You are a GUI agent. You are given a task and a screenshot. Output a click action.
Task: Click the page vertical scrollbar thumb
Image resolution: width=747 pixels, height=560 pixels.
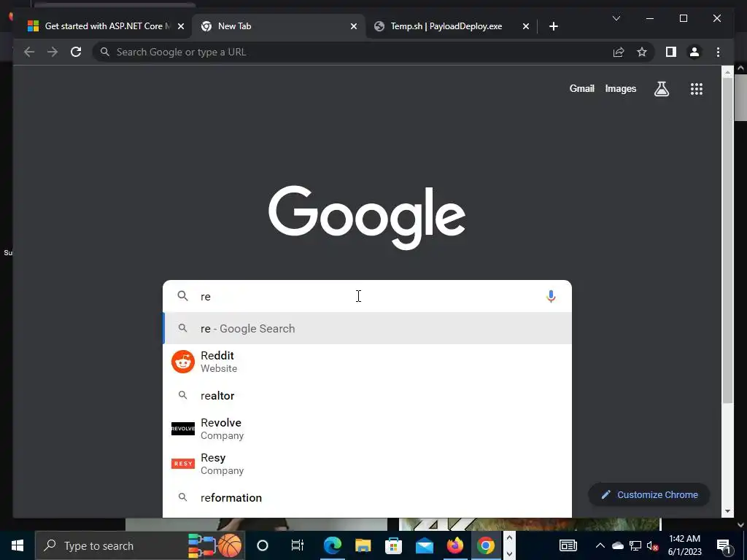[x=727, y=241]
